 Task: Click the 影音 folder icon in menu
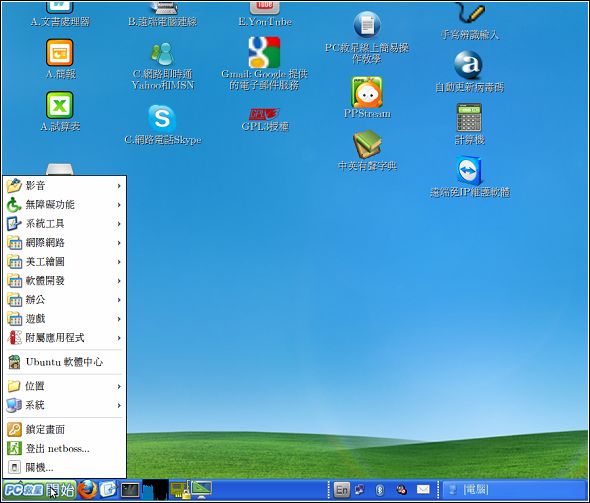(14, 185)
